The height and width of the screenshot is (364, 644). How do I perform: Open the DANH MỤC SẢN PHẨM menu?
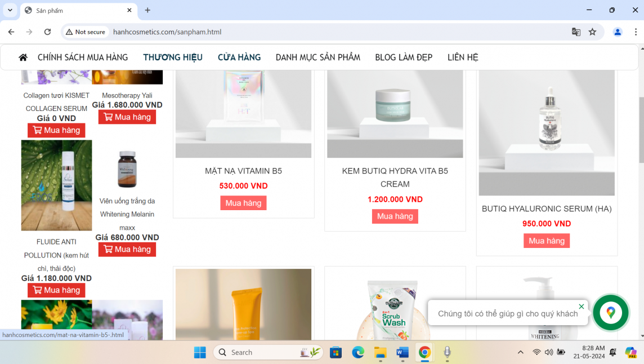[x=317, y=57]
